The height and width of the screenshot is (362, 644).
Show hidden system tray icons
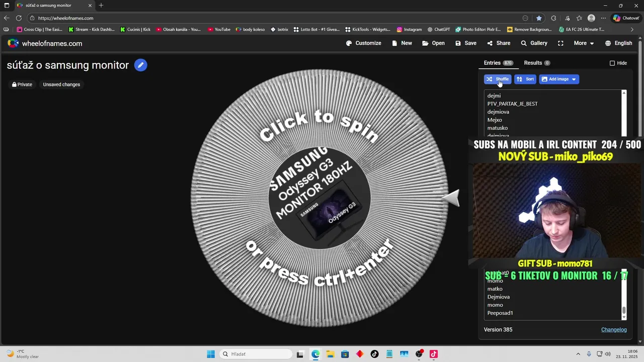click(578, 354)
